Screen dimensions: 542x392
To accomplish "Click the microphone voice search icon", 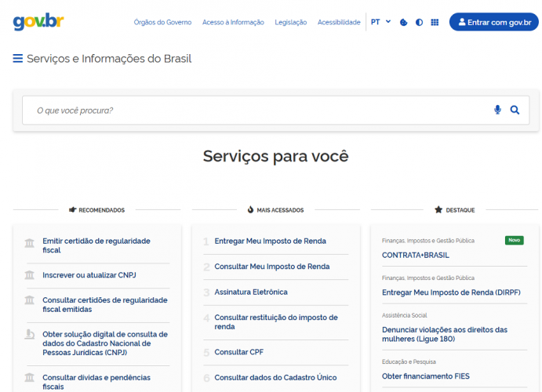I will point(497,111).
